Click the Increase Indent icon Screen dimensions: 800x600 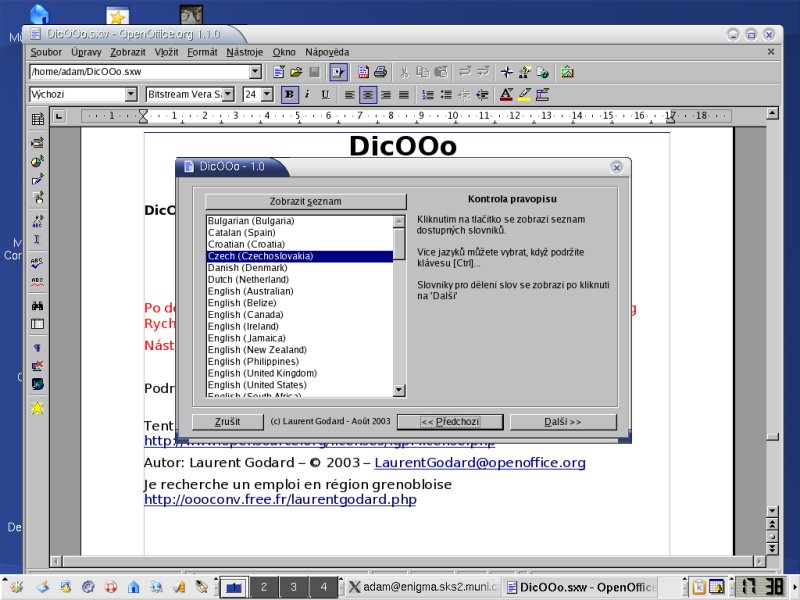(x=482, y=94)
